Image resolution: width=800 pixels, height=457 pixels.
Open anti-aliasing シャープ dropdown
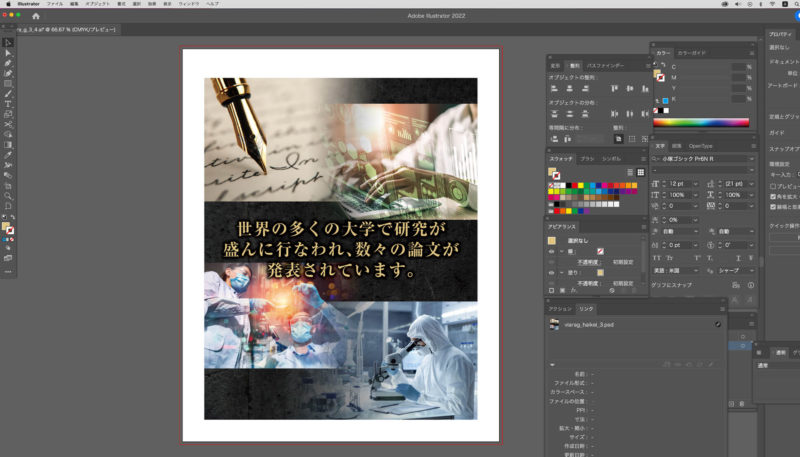tap(735, 271)
